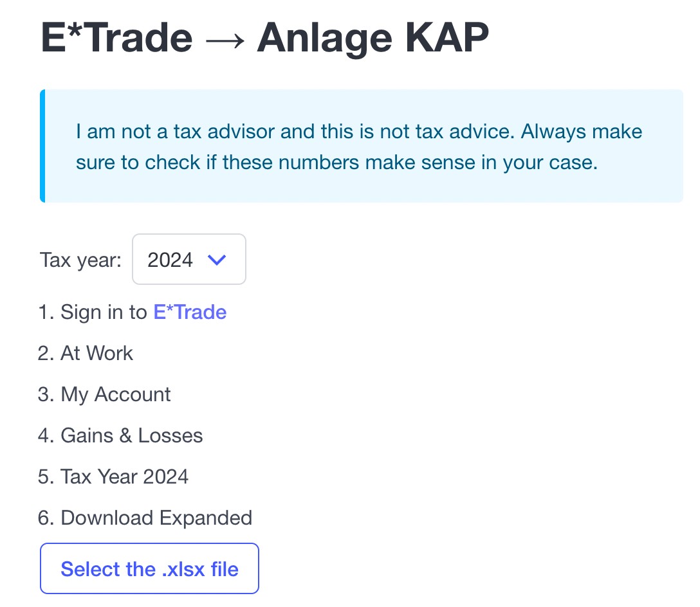700x607 pixels.
Task: Open the E*Trade sign-in link
Action: tap(190, 313)
